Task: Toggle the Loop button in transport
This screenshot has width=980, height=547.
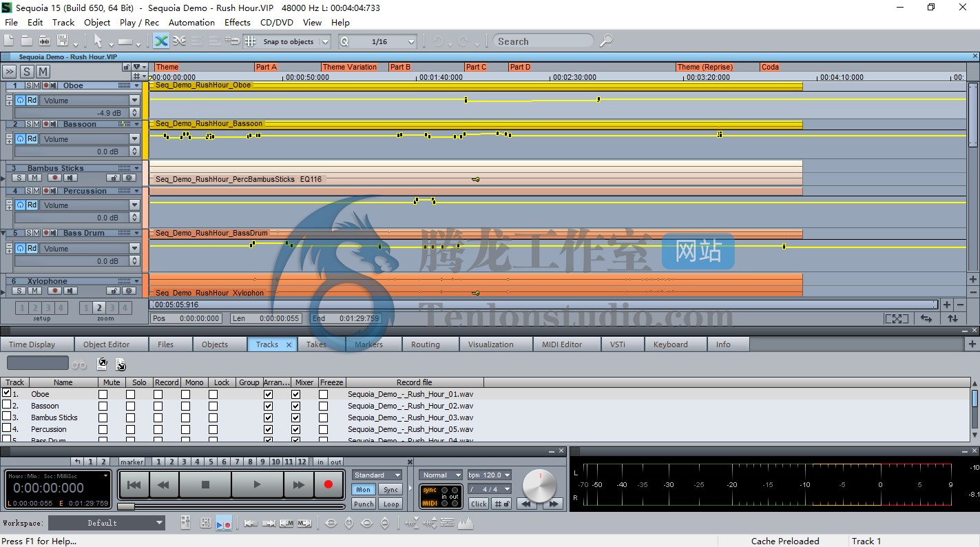Action: click(391, 504)
